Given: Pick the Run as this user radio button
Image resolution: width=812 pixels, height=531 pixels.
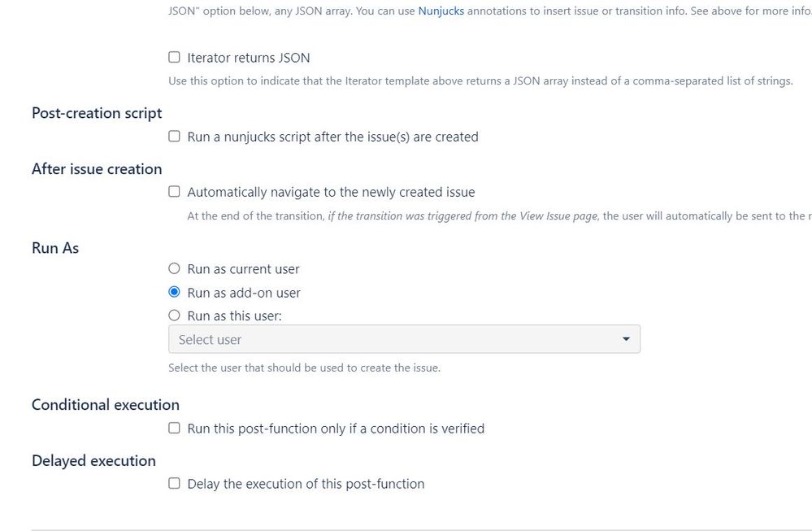Looking at the screenshot, I should point(174,316).
